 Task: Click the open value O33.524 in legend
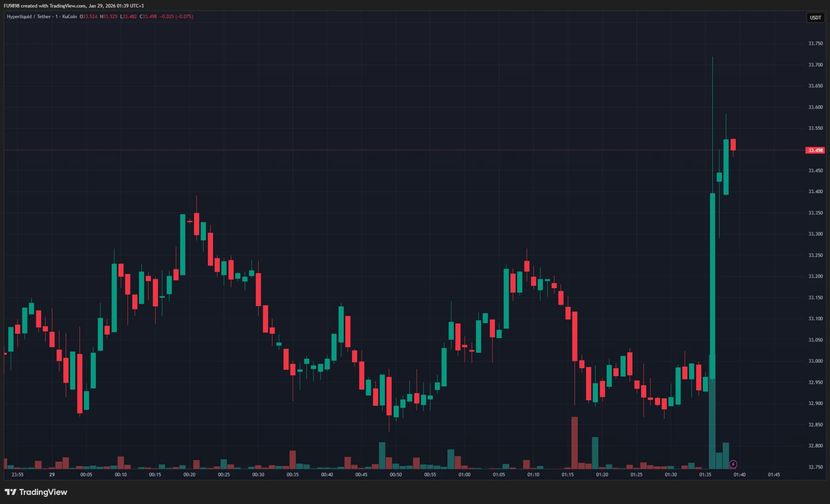[x=89, y=16]
